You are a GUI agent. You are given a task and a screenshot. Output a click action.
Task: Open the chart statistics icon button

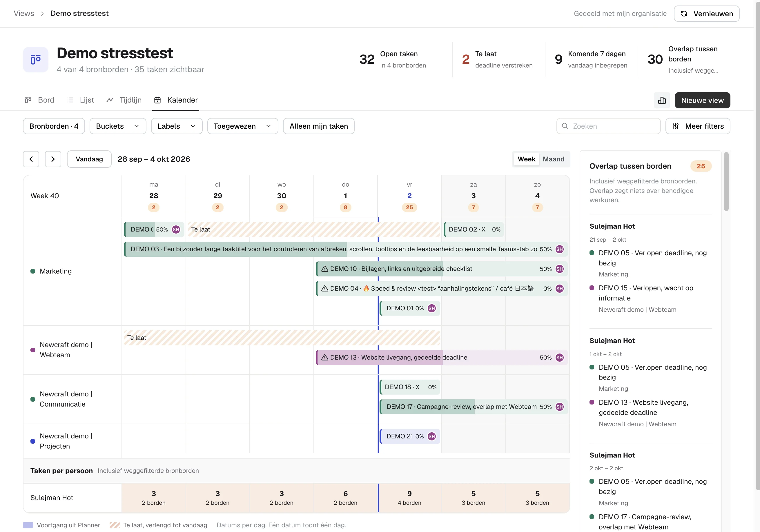tap(662, 100)
